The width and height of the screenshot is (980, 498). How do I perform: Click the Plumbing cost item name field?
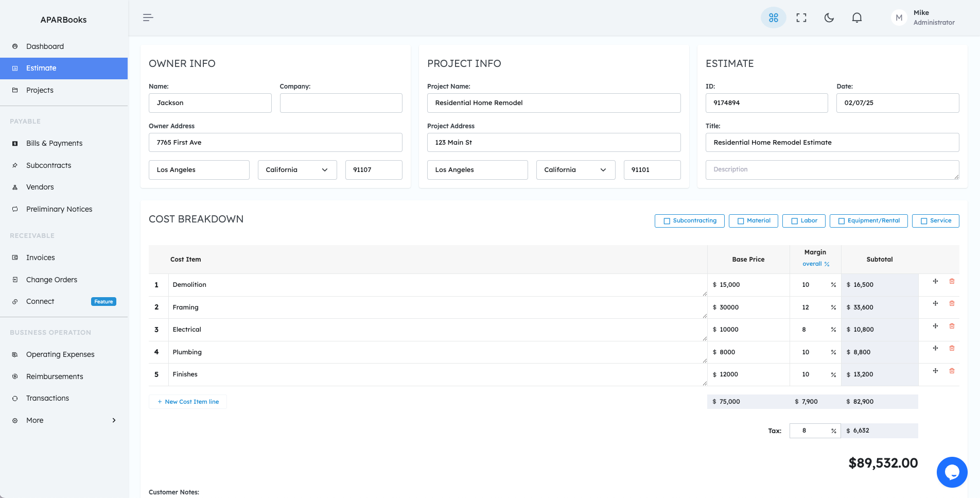click(437, 352)
